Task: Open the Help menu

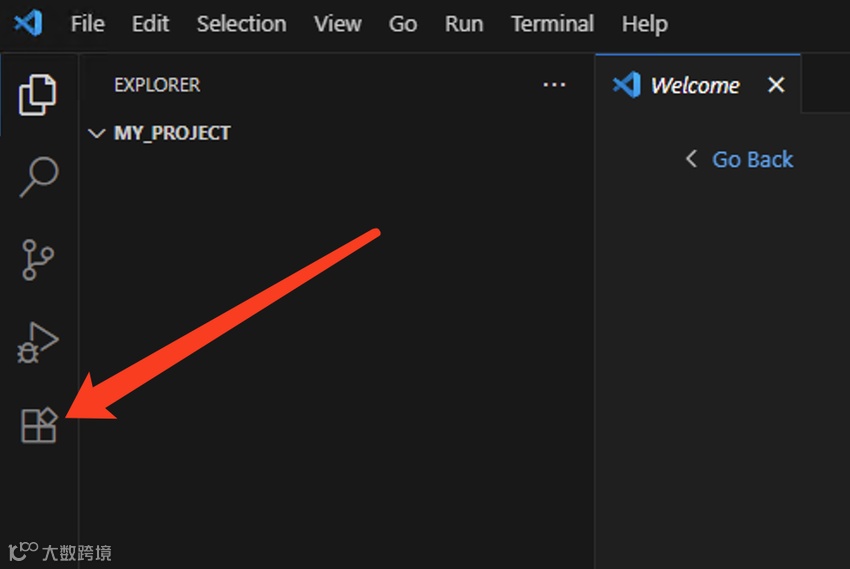Action: 644,24
